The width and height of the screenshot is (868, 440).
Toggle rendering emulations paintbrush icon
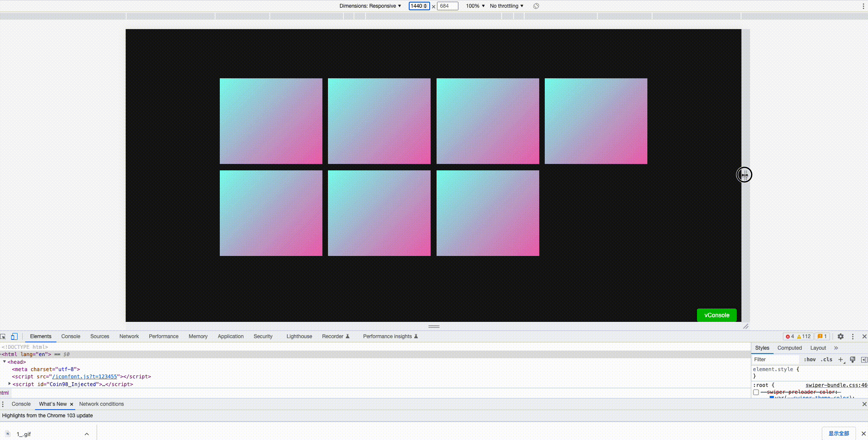(853, 360)
